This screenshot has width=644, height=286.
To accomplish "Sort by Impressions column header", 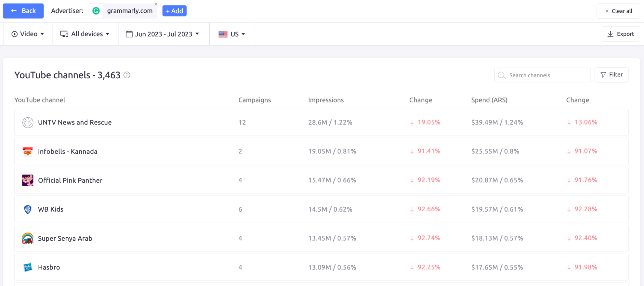I will tap(326, 100).
